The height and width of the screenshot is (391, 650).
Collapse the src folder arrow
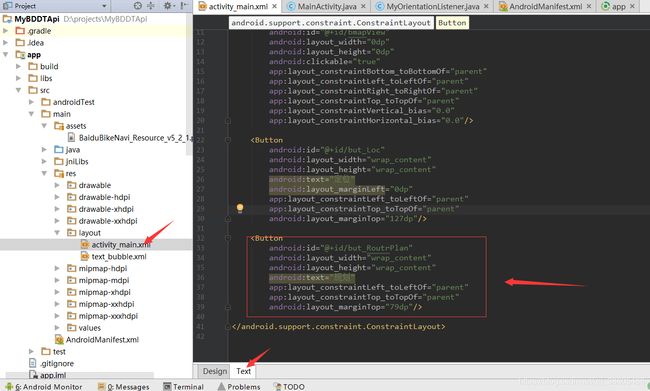click(18, 90)
